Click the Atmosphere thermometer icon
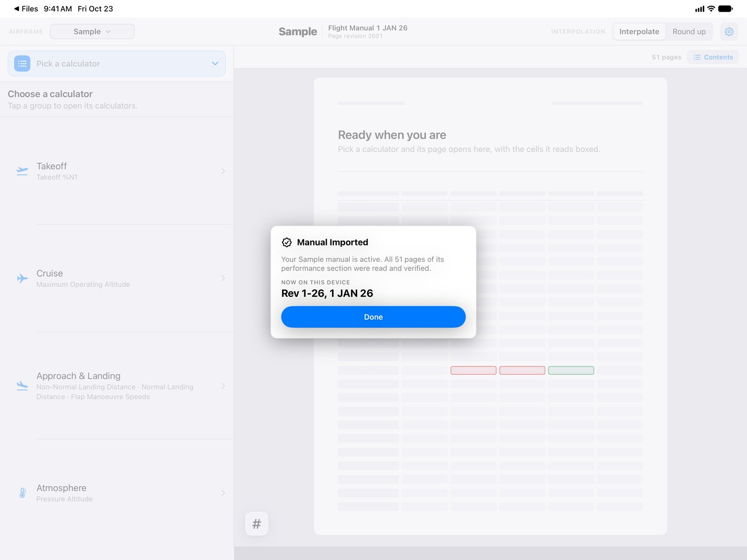Viewport: 747px width, 560px height. point(22,493)
